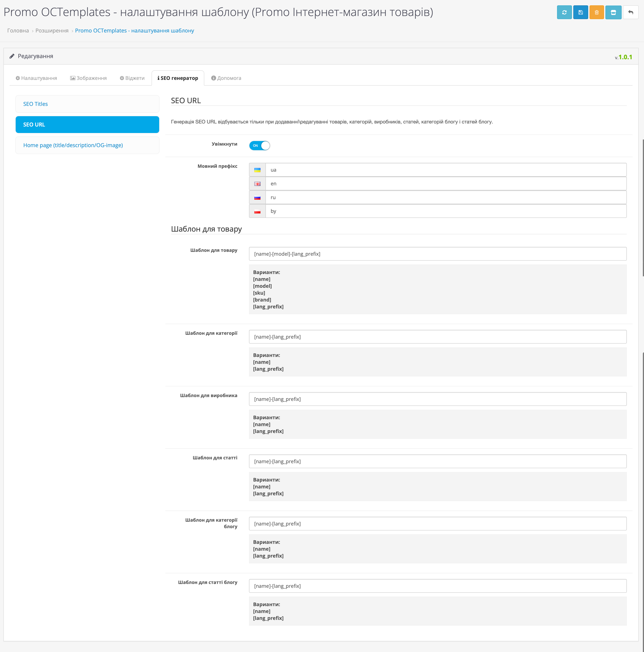Open the Віджети tab

coord(132,78)
